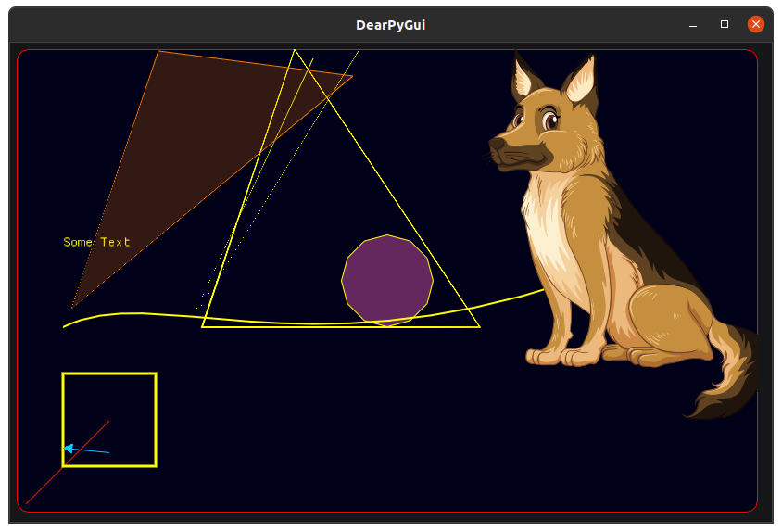Click the DearPyGui title bar text

[x=390, y=25]
